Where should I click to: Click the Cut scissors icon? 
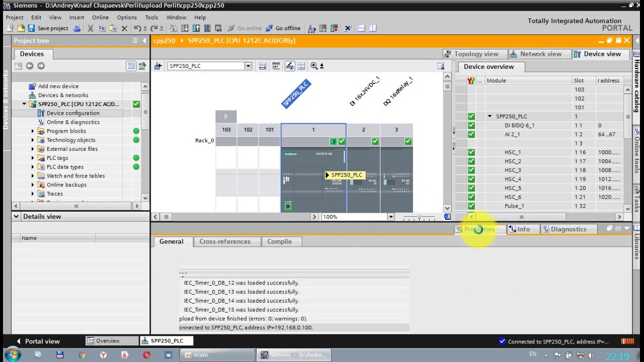90,29
